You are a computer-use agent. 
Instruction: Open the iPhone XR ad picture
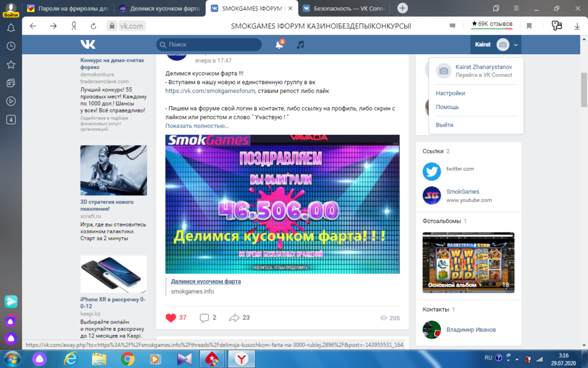[x=113, y=274]
